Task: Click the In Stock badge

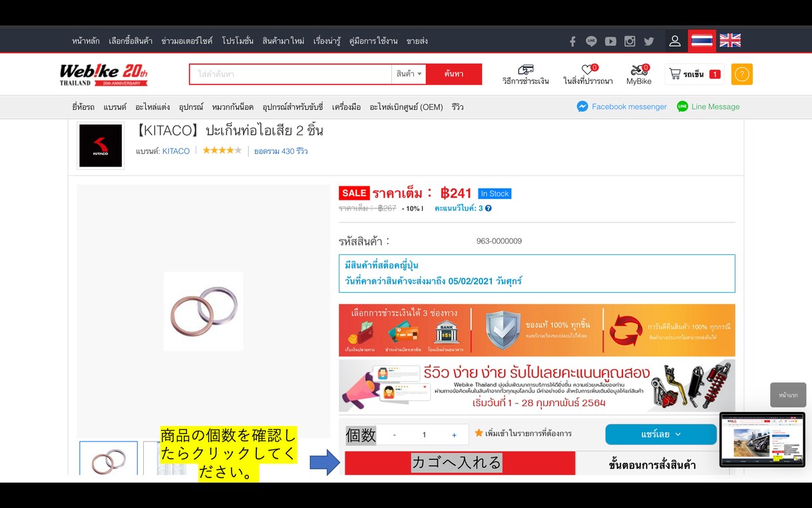Action: [495, 194]
